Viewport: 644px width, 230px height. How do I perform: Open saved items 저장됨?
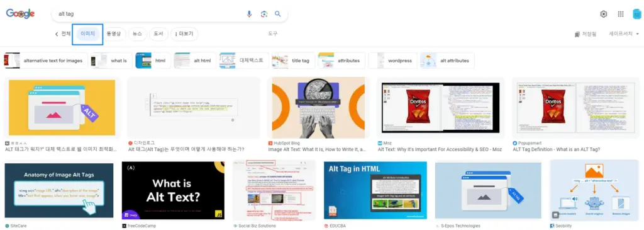coord(586,34)
